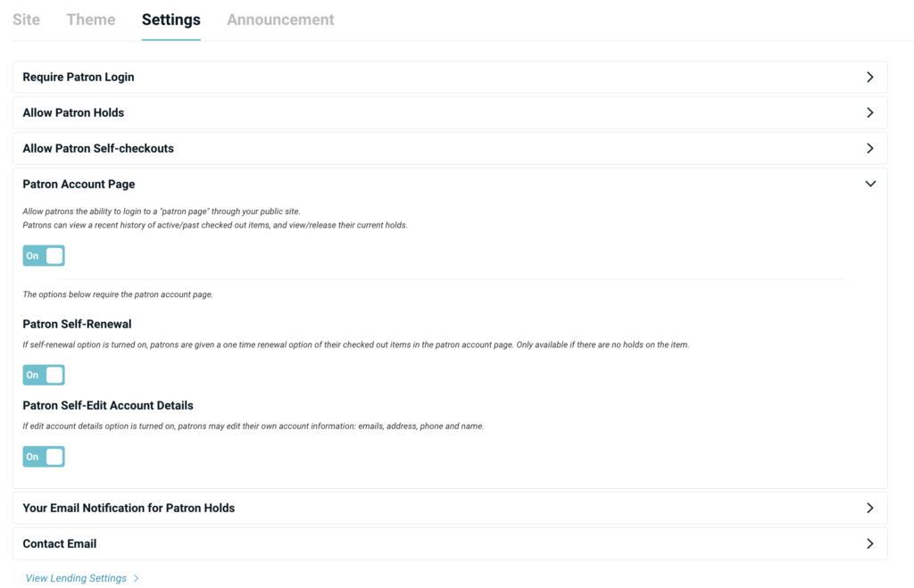Expand the Require Patron Login section title
Viewport: 914px width, 588px height.
tap(79, 78)
